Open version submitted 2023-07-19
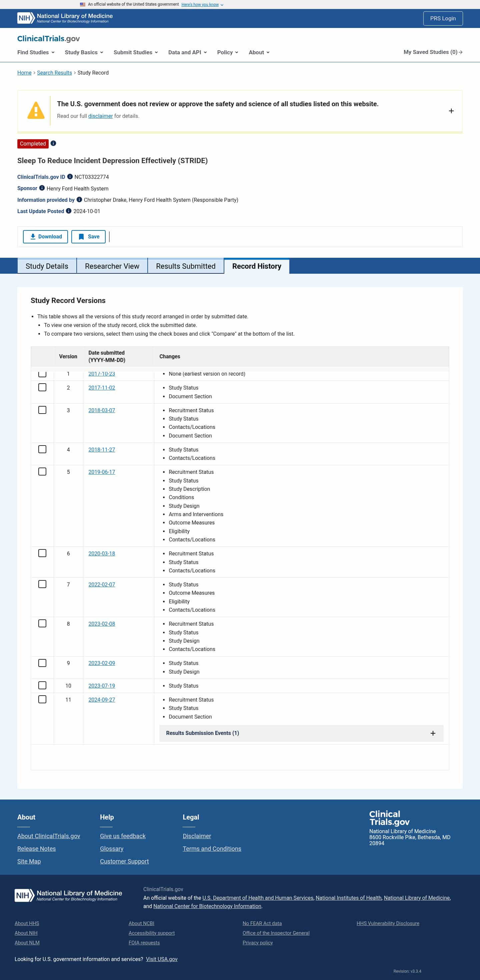Viewport: 480px width, 980px height. [x=102, y=686]
